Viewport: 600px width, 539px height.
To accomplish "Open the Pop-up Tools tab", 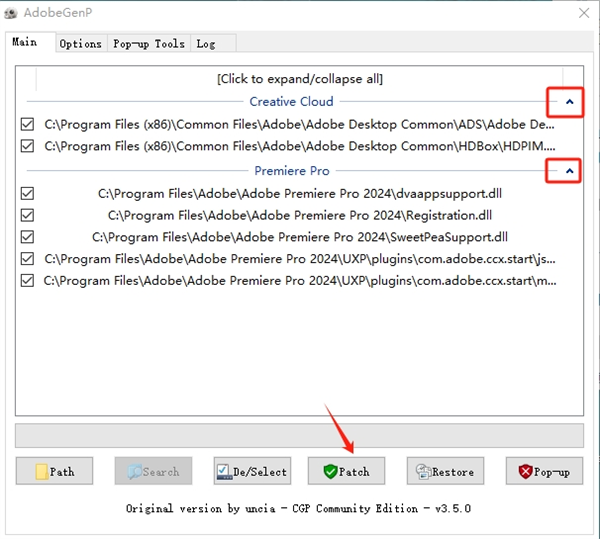I will 149,44.
